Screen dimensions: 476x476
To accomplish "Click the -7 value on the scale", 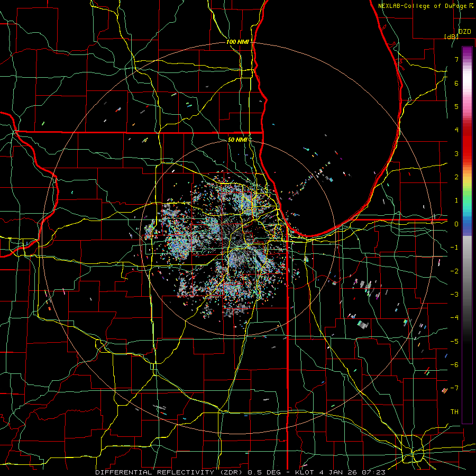I will pyautogui.click(x=454, y=388).
